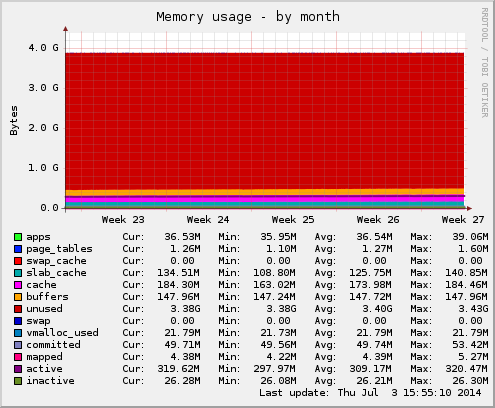Click the vmalloc_used min value 21.73M
This screenshot has width=495, height=408.
[x=278, y=333]
